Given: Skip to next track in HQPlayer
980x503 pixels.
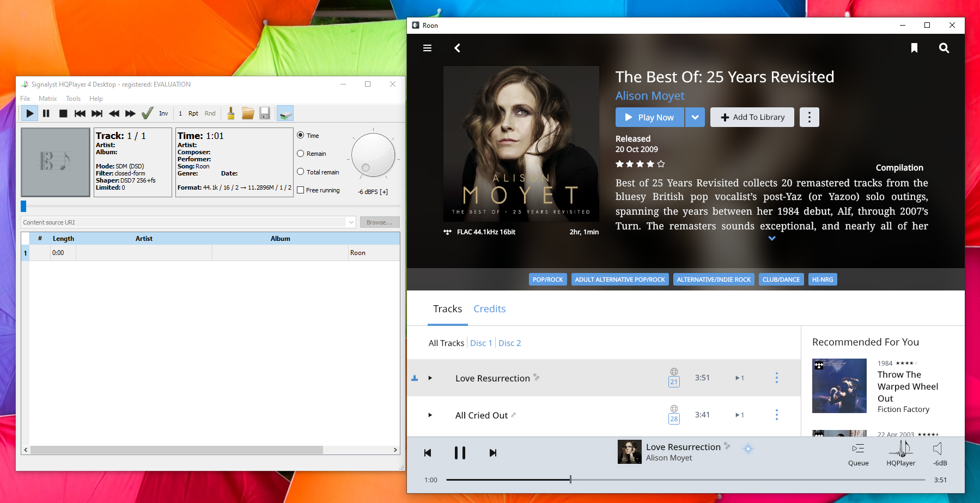Looking at the screenshot, I should 97,113.
